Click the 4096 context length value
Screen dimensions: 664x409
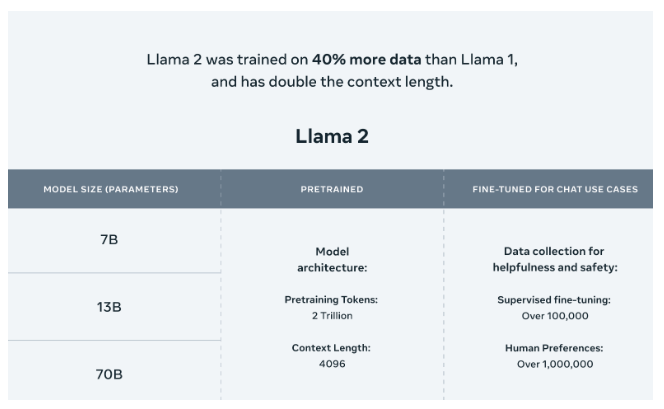click(332, 364)
